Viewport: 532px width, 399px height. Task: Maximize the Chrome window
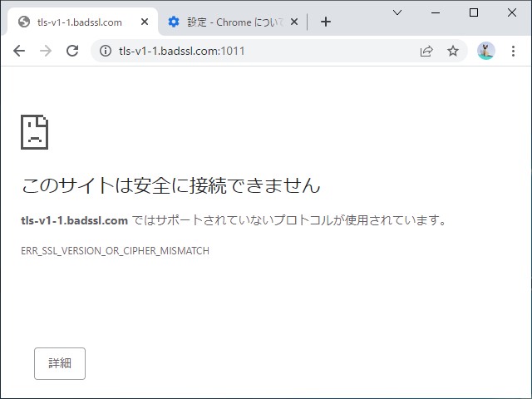(x=474, y=12)
